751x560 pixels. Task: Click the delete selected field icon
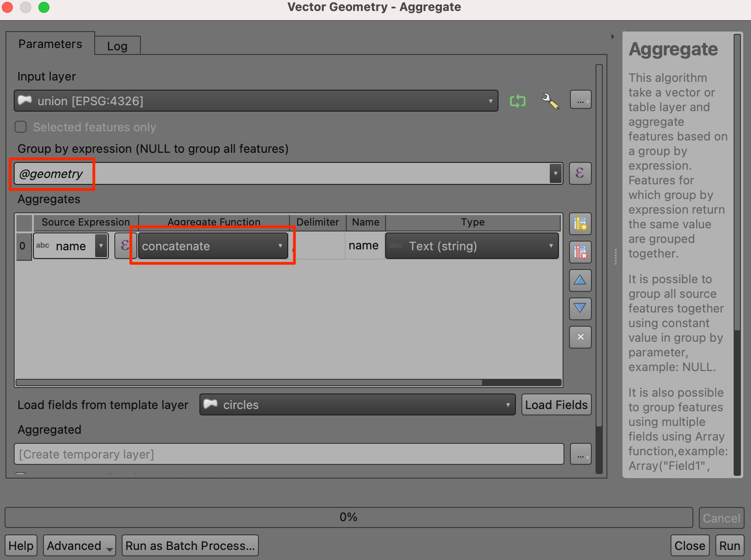580,252
